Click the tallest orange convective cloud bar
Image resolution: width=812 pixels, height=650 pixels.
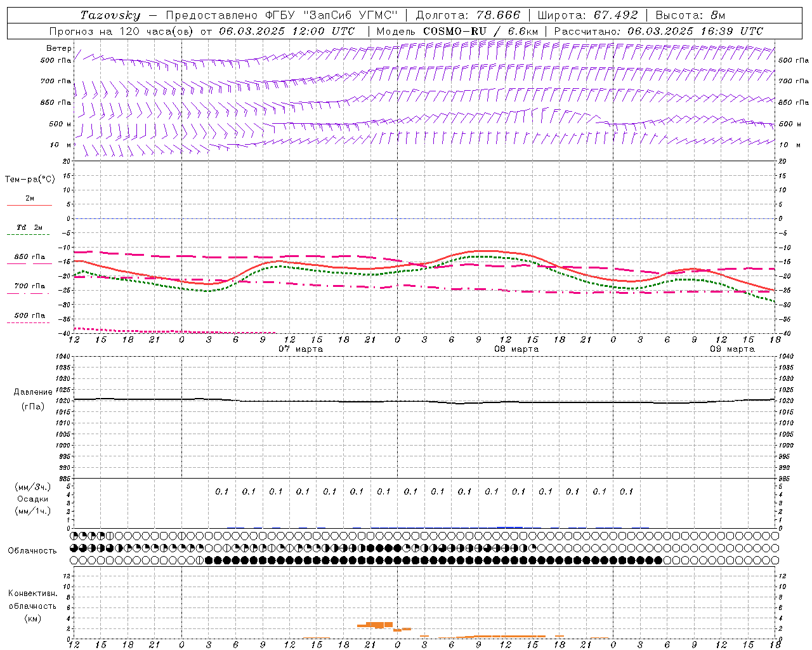(x=379, y=625)
